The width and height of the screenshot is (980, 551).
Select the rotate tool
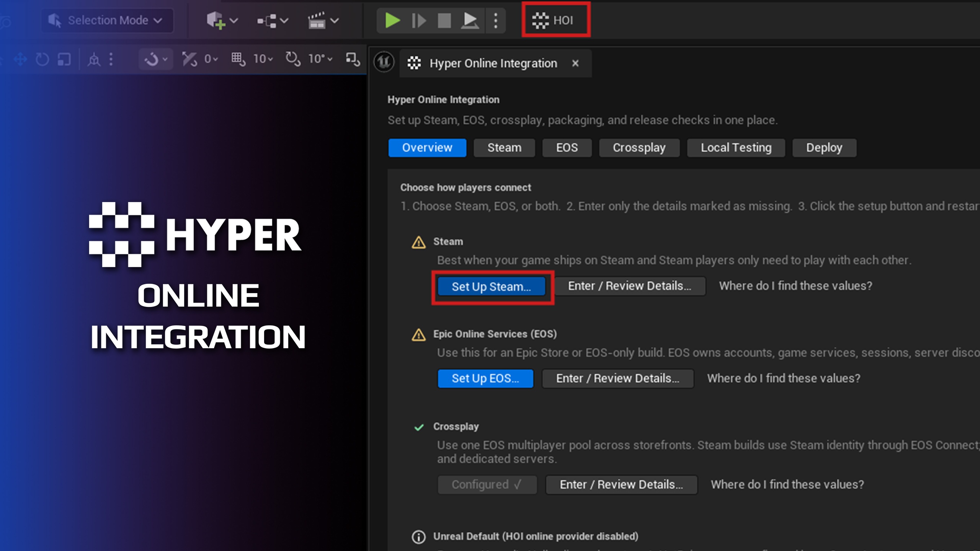[42, 59]
